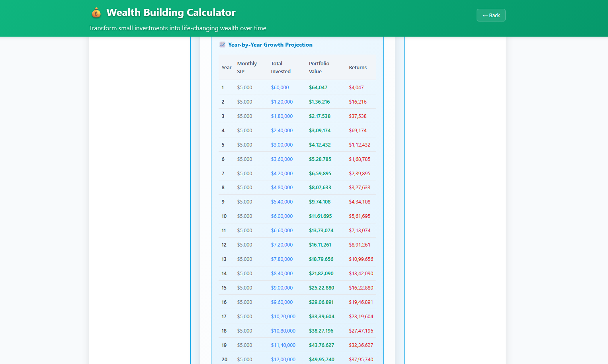Click the $13,42,090 returns value
The height and width of the screenshot is (364, 608).
click(361, 273)
